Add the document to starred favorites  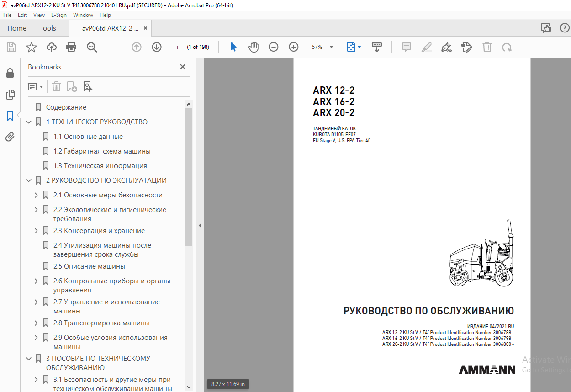click(32, 47)
